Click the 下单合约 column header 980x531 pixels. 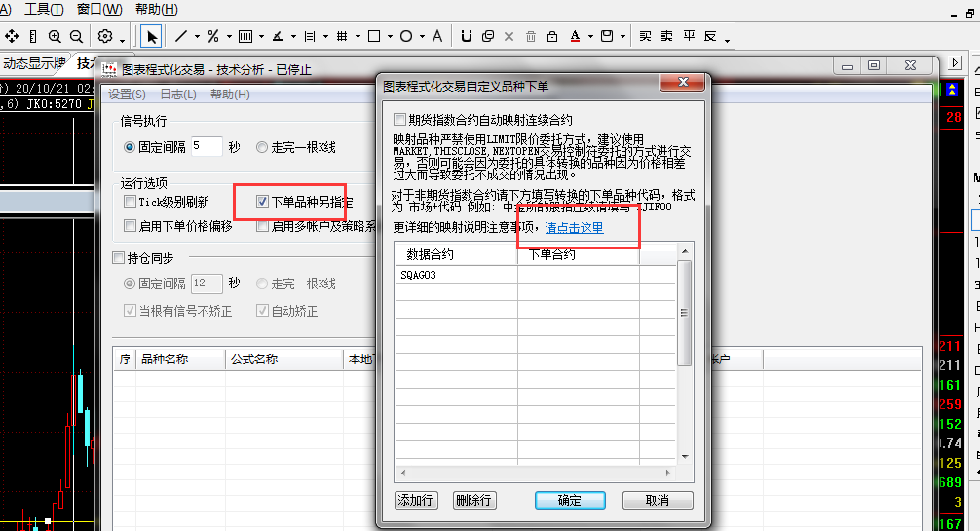click(578, 254)
